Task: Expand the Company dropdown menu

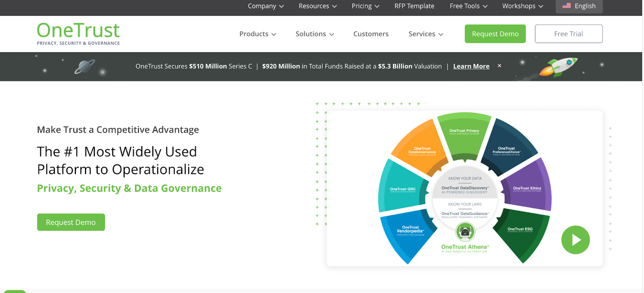Action: 266,6
